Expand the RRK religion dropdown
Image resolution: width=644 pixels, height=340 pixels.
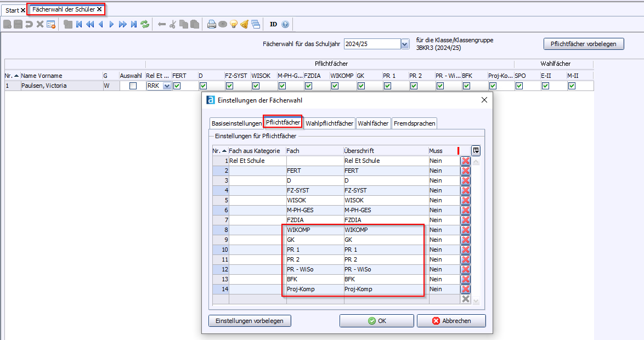(x=167, y=86)
